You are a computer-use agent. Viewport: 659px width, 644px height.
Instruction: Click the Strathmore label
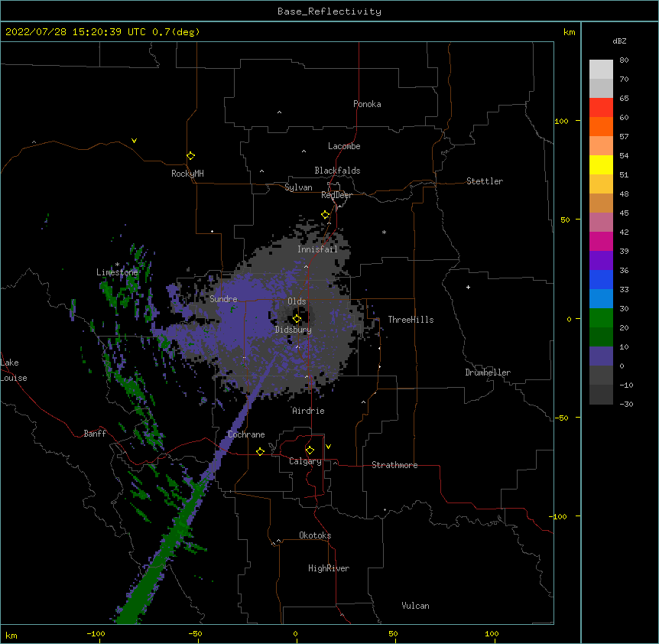[394, 465]
